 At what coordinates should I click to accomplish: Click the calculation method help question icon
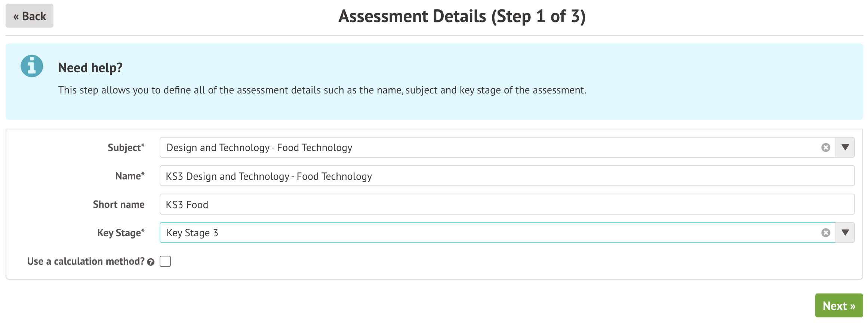(x=151, y=262)
